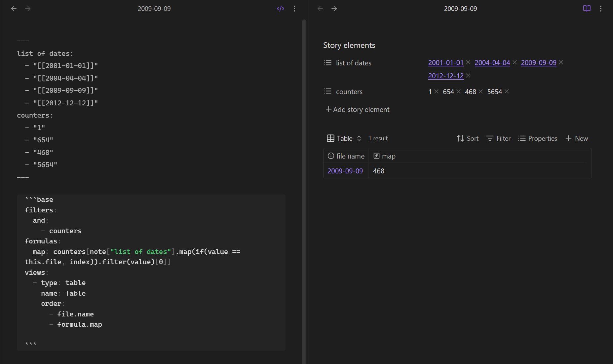This screenshot has height=364, width=613.
Task: Remove the 5654 value from counters
Action: (507, 91)
